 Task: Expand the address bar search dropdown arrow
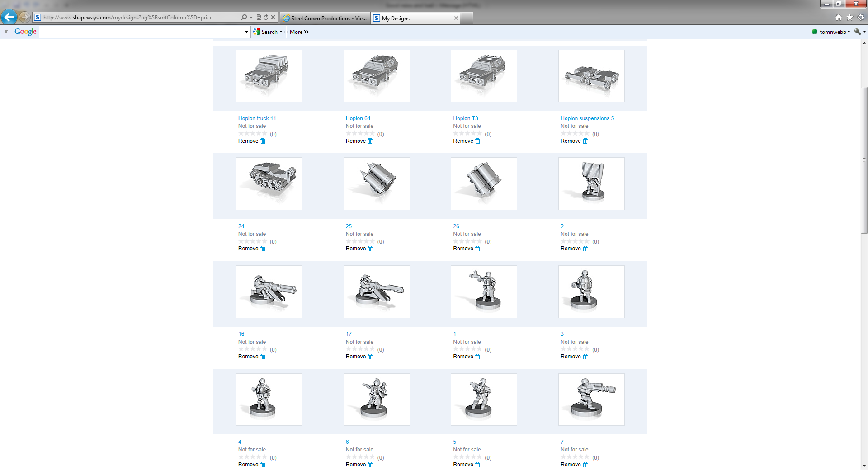(251, 18)
